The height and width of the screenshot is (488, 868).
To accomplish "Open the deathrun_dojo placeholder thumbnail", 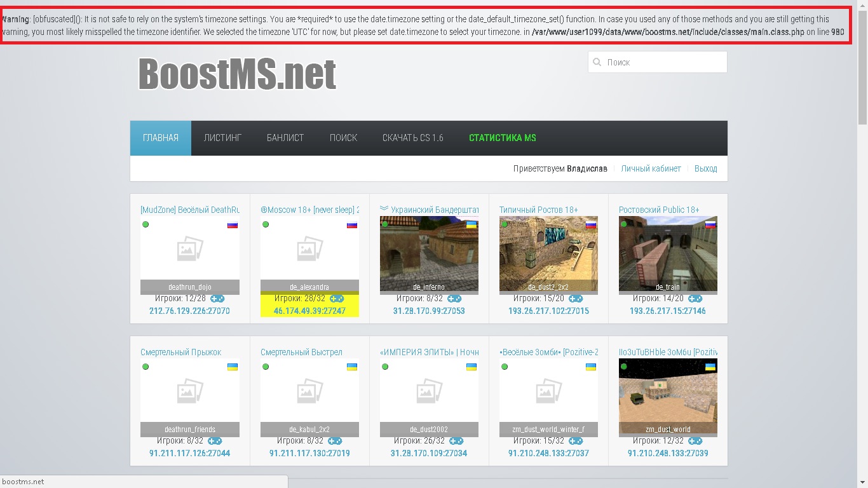I will (190, 254).
